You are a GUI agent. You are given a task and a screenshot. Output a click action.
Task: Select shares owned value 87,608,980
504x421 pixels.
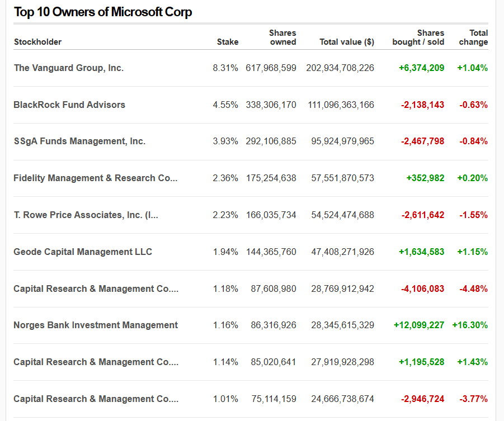[x=274, y=288]
